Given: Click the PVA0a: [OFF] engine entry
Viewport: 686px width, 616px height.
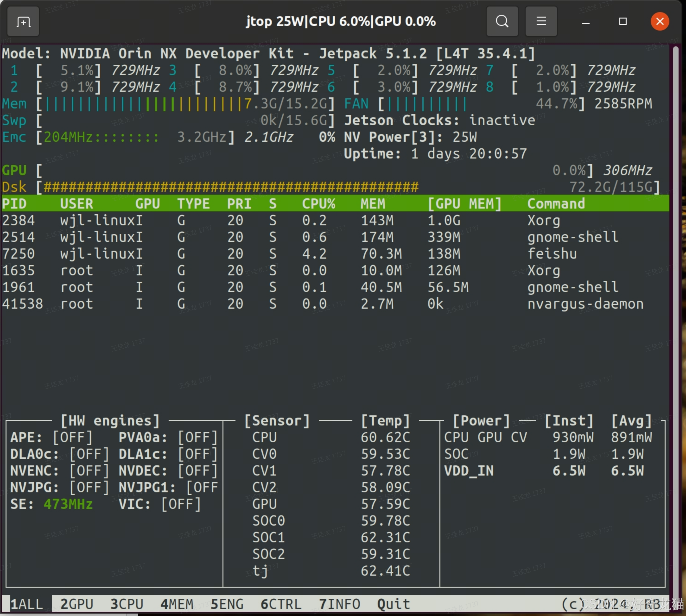Looking at the screenshot, I should 168,437.
